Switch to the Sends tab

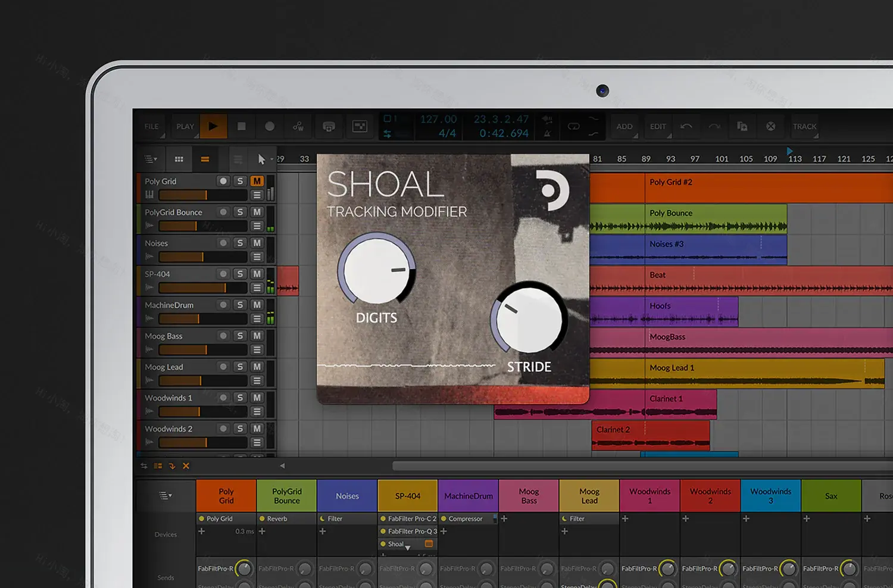[165, 577]
